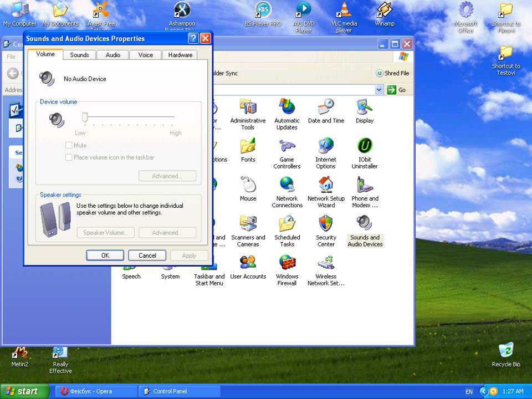Enable Place volume icon in the taskbar
This screenshot has width=532, height=399.
pos(69,157)
